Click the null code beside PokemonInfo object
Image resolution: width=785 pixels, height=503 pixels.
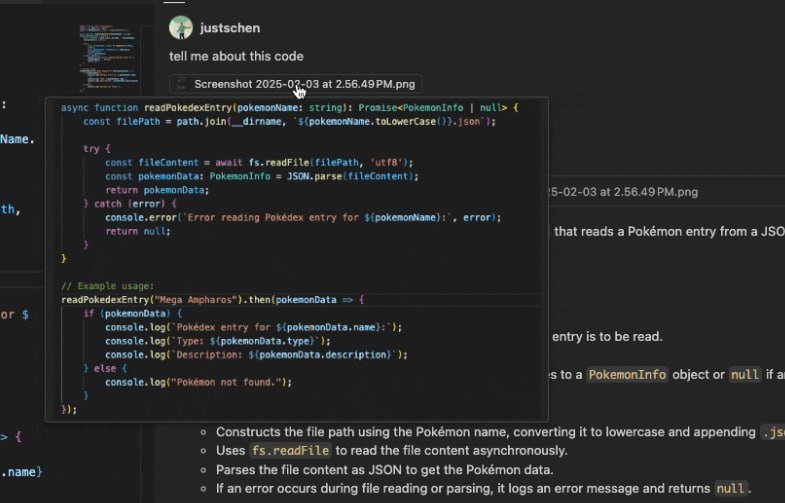pos(744,375)
